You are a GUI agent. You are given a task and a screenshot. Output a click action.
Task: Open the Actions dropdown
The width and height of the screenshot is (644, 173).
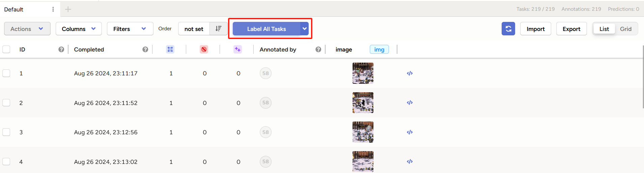(27, 29)
